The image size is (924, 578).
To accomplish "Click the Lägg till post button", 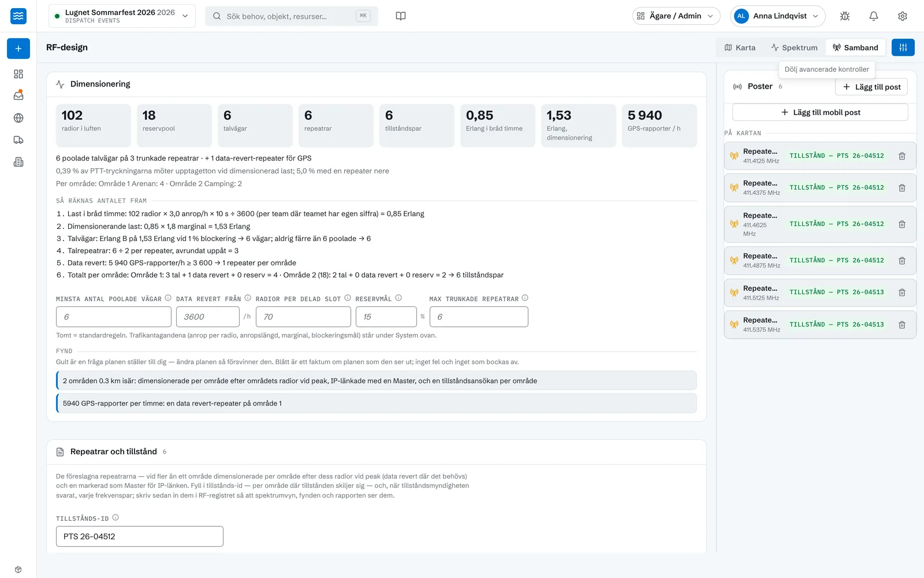I will point(871,87).
